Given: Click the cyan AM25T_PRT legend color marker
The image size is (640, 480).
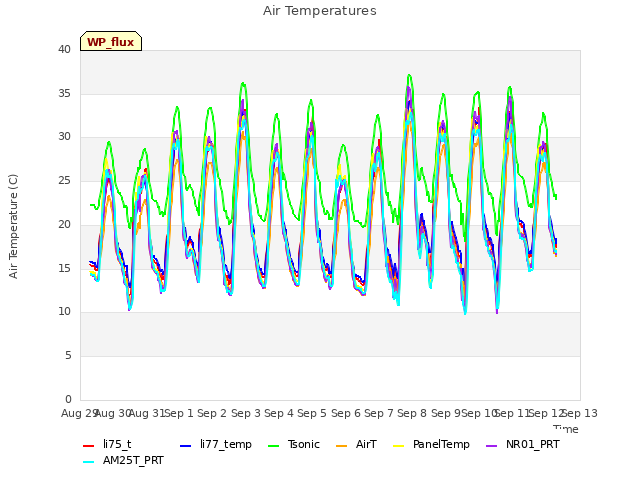Looking at the screenshot, I should 89,462.
